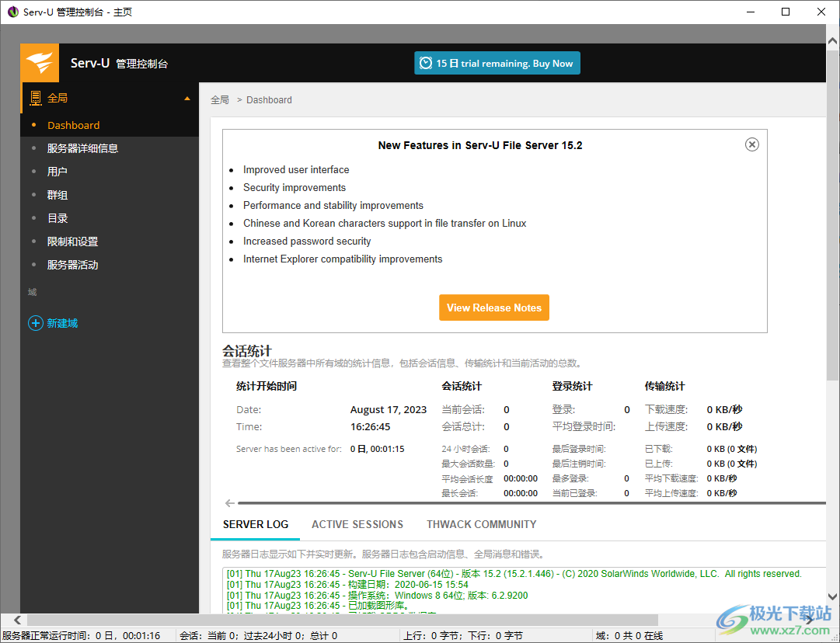The height and width of the screenshot is (643, 840).
Task: Click the 上传速度 label
Action: [x=667, y=427]
